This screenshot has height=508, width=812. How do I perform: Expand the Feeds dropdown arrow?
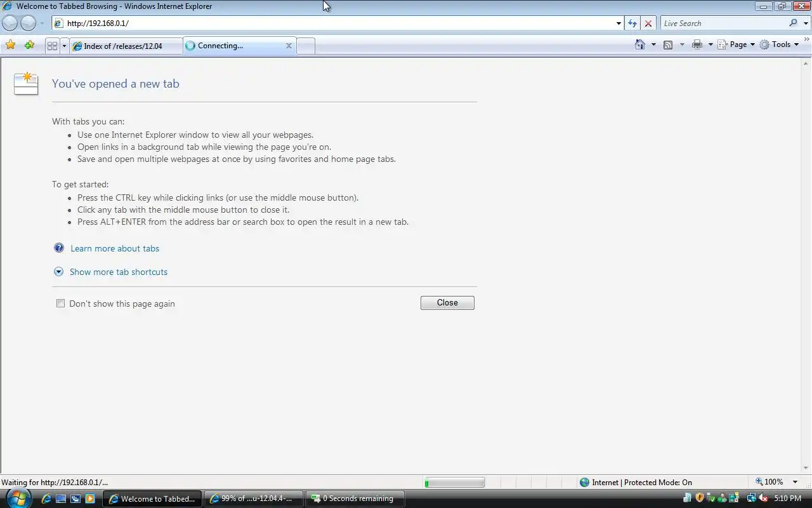click(682, 44)
